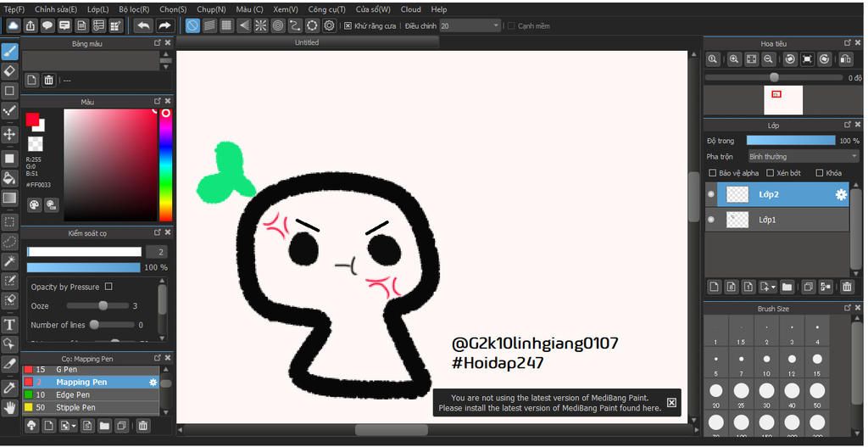The width and height of the screenshot is (868, 447).
Task: Click the Navigator canvas thumbnail
Action: (x=783, y=100)
